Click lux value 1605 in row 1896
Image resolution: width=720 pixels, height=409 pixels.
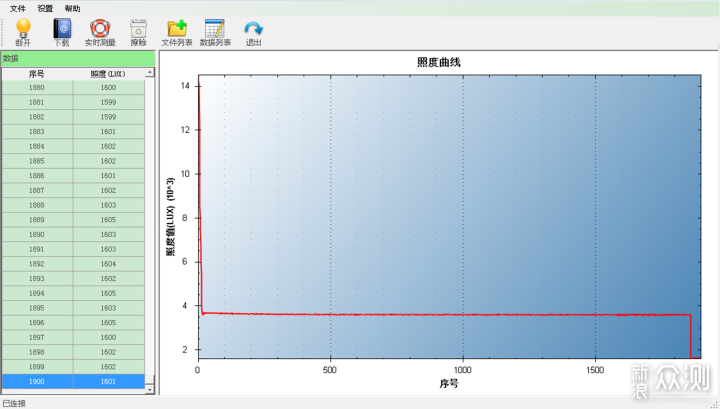pyautogui.click(x=108, y=322)
